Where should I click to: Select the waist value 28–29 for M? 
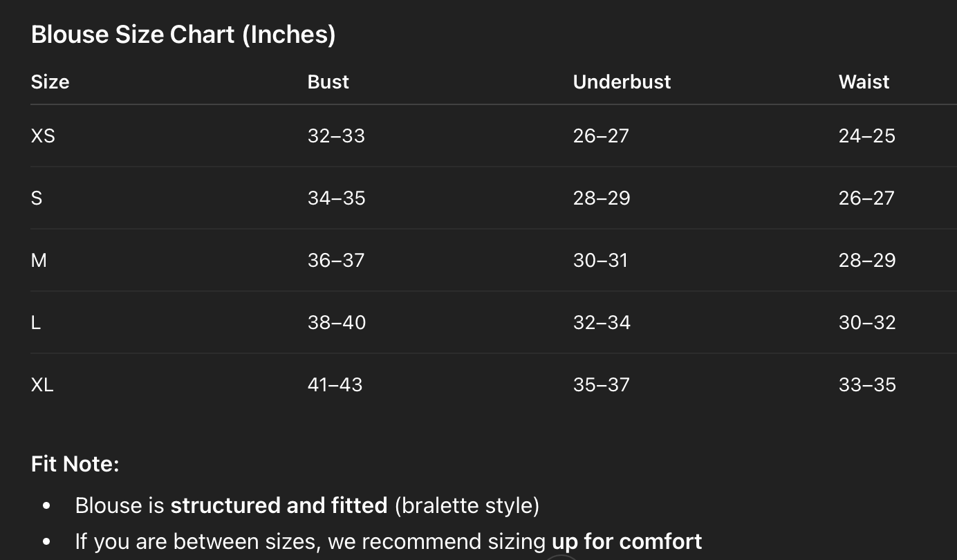[x=867, y=260]
